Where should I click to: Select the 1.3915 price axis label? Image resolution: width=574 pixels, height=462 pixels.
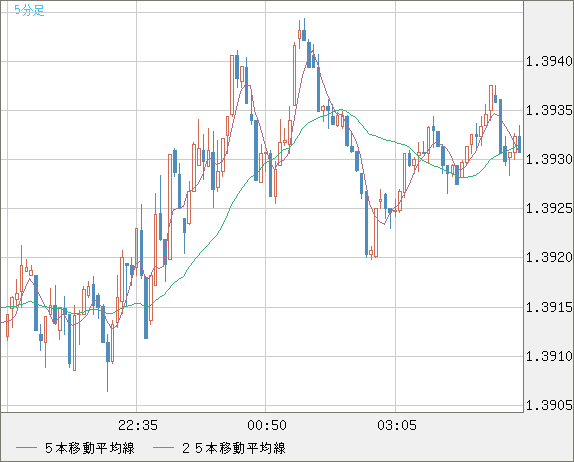click(549, 308)
